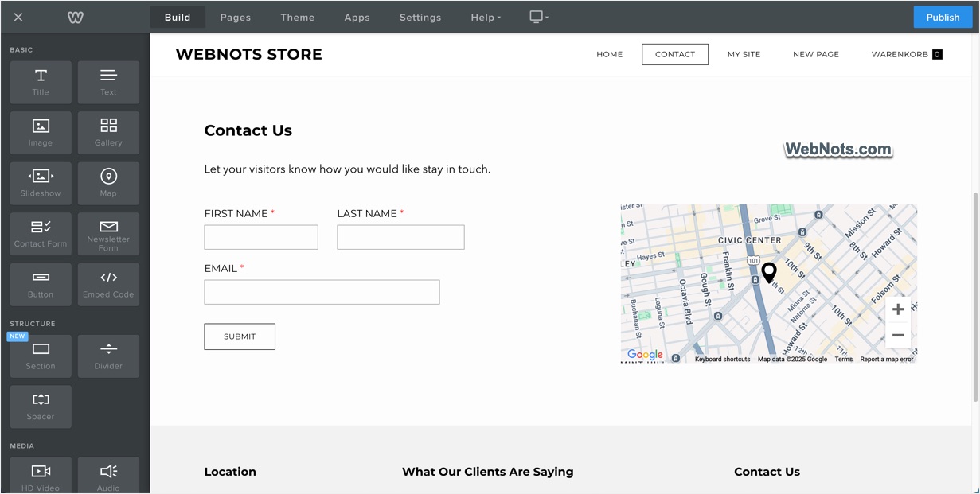Select the Text element
The height and width of the screenshot is (494, 980).
[108, 82]
